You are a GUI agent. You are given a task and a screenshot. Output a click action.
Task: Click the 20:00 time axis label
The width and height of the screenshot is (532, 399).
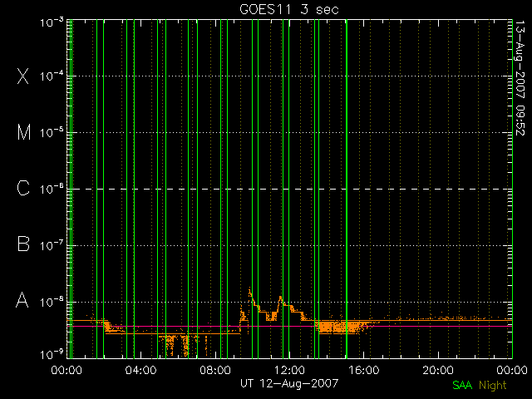438,370
